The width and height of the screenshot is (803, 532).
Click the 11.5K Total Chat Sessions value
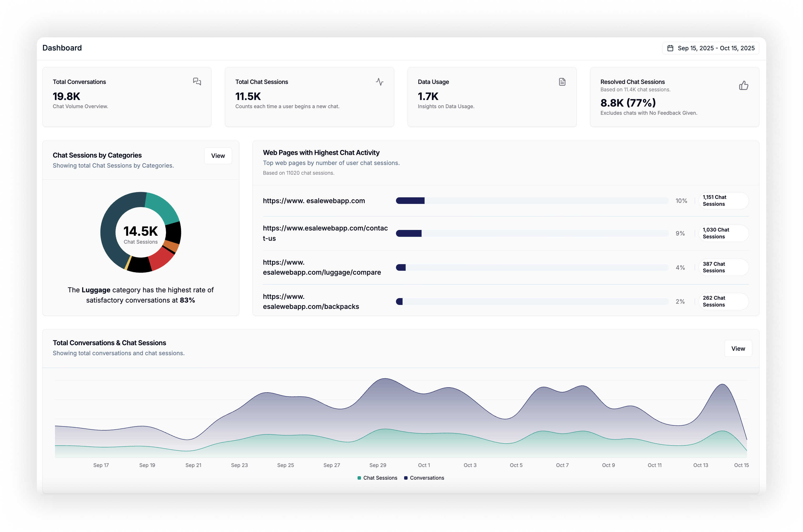pos(248,96)
